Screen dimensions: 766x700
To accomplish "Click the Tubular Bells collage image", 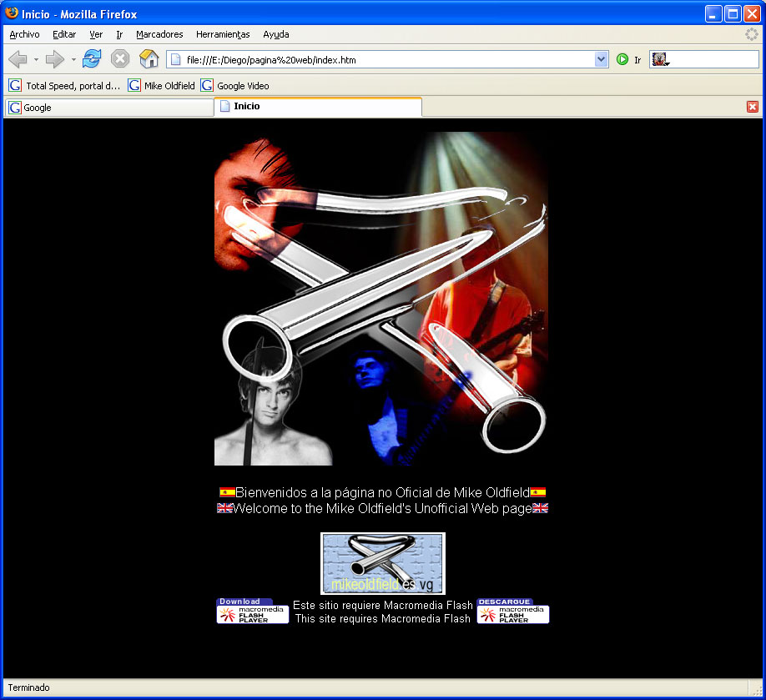I will coord(381,299).
